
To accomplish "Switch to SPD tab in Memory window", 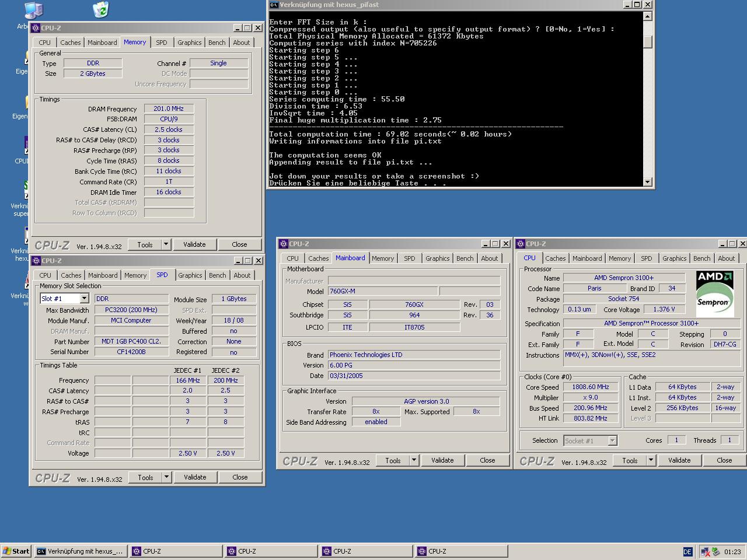I will [162, 43].
